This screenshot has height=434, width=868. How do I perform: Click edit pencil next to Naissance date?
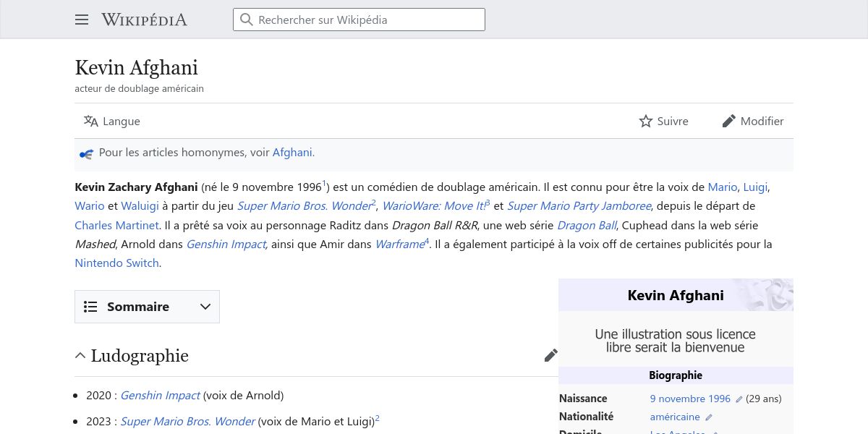coord(739,399)
